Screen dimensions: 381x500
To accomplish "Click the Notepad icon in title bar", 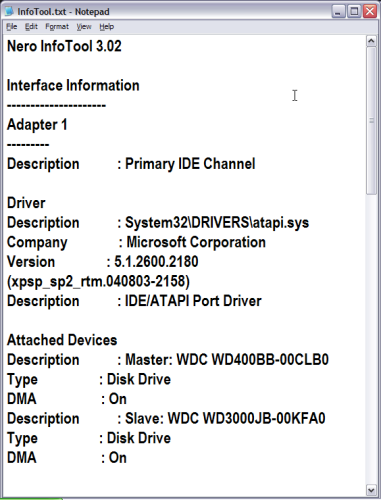I will [x=9, y=11].
